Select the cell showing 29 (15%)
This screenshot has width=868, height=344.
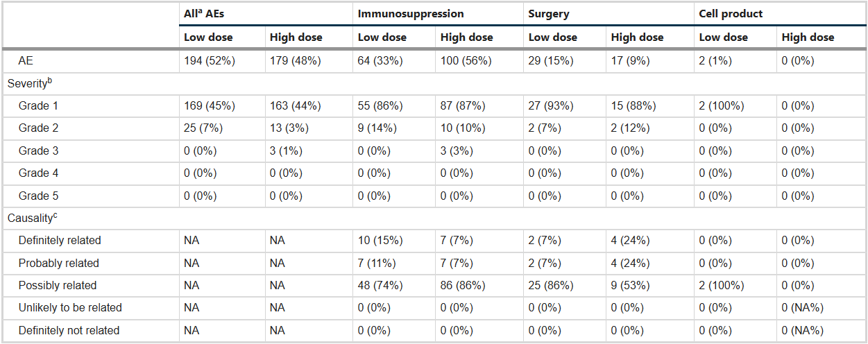551,61
